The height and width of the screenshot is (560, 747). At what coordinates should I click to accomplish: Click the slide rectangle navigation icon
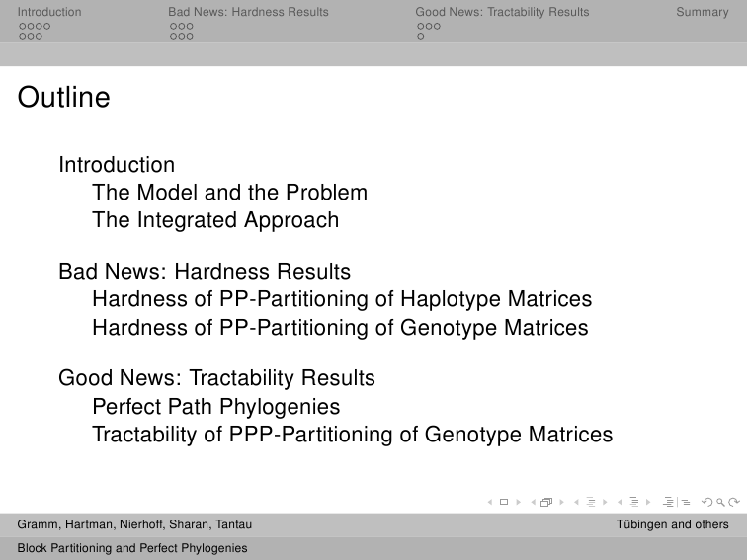tap(504, 502)
